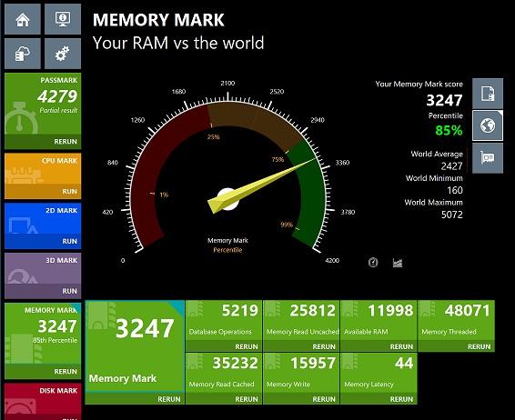
Task: Open the settings gears icon
Action: click(x=63, y=54)
